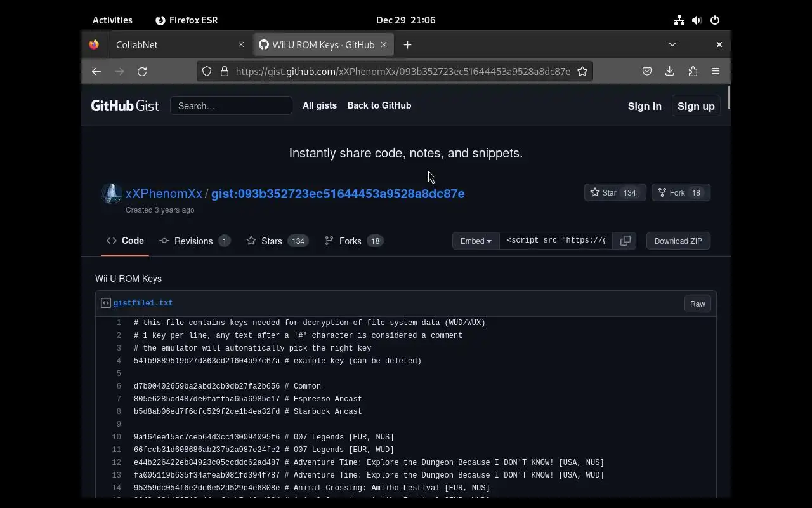This screenshot has height=508, width=812.
Task: Reload the current page
Action: pyautogui.click(x=142, y=72)
